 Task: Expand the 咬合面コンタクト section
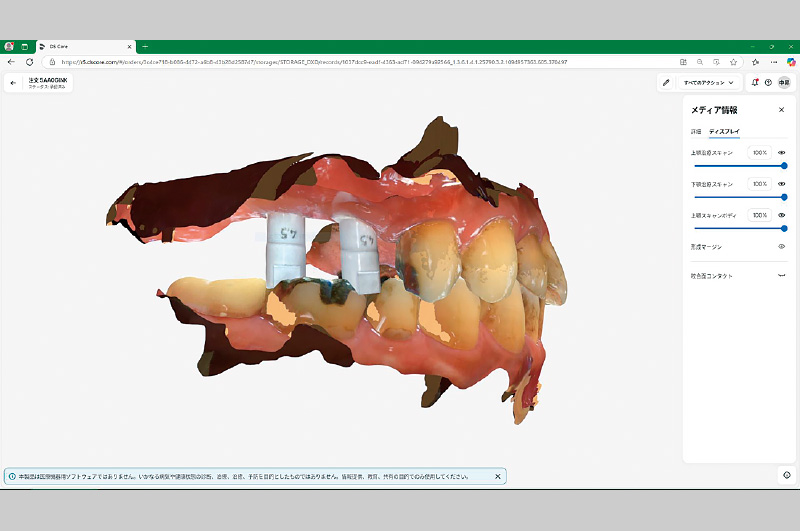(782, 275)
